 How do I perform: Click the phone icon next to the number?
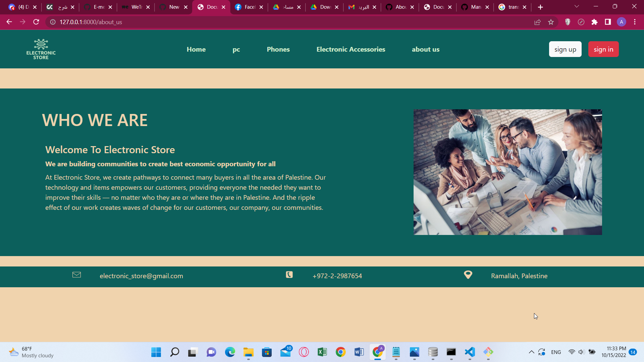(289, 275)
